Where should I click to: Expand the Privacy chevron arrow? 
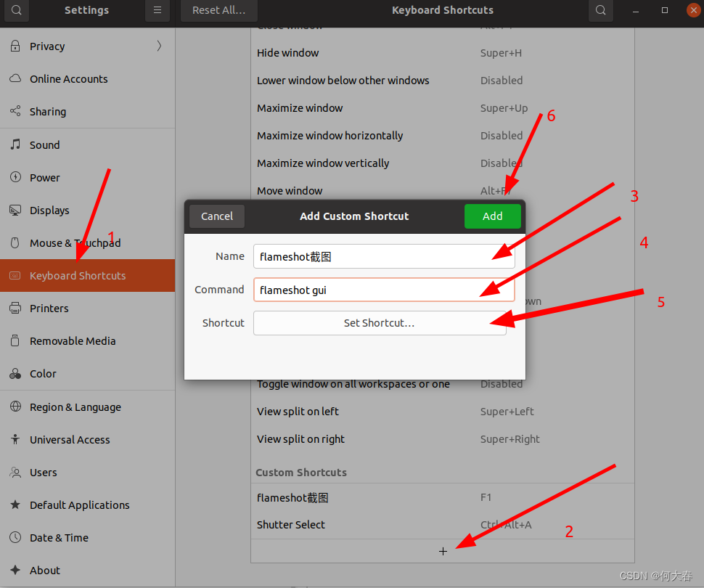(x=160, y=46)
